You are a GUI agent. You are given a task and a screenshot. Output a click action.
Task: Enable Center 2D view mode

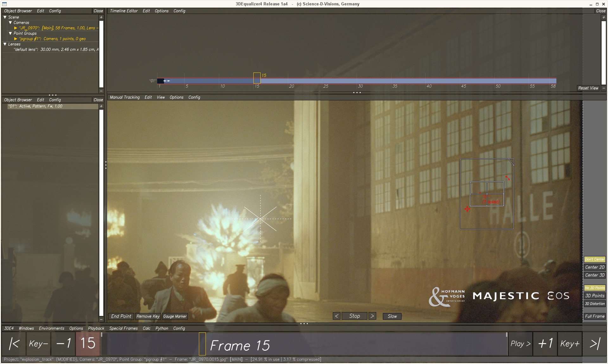tap(595, 267)
